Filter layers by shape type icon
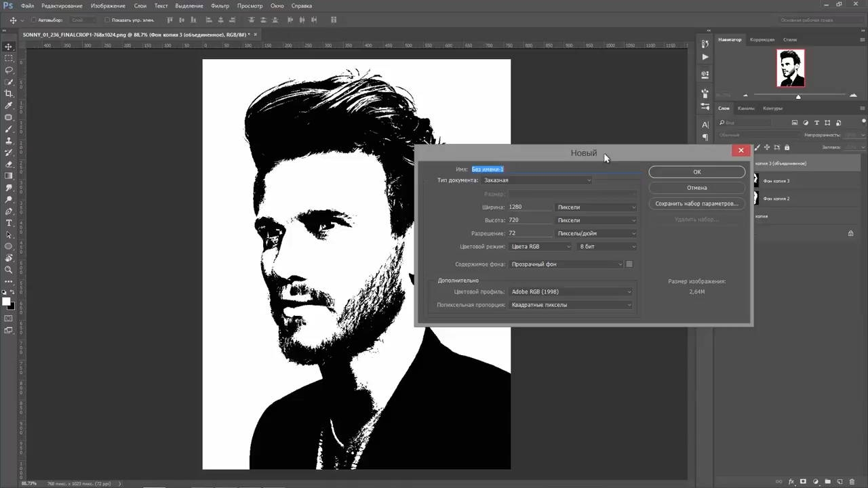 point(828,123)
